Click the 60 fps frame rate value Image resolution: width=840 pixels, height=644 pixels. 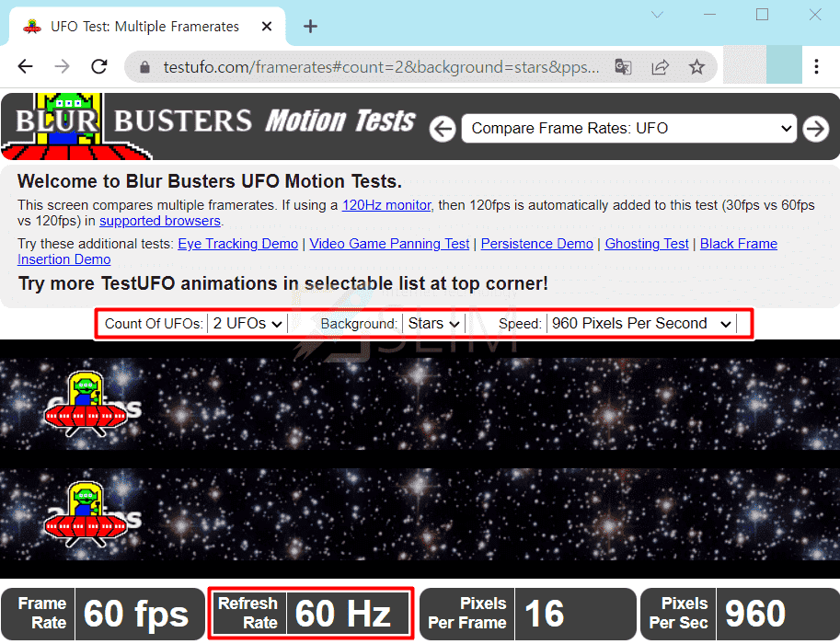[136, 614]
